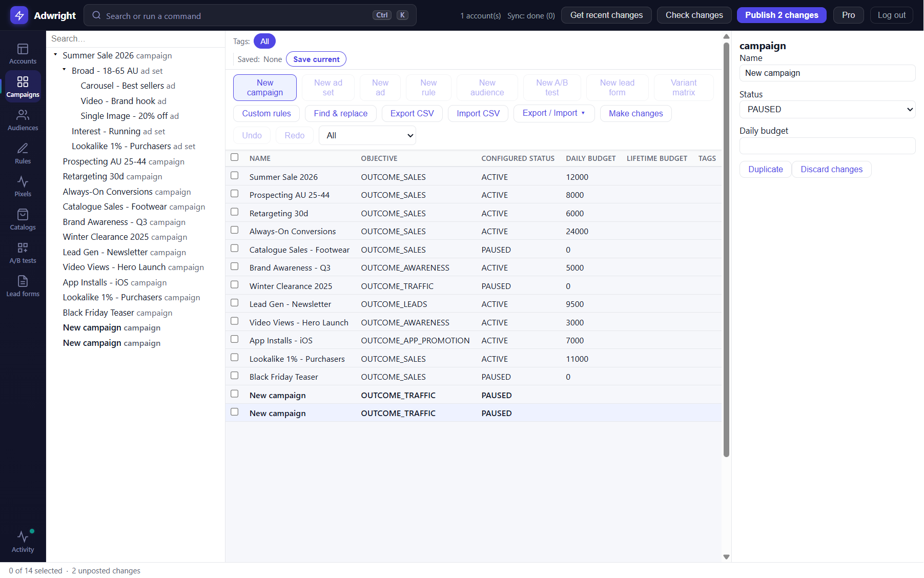Click the Duplicate button

(765, 169)
